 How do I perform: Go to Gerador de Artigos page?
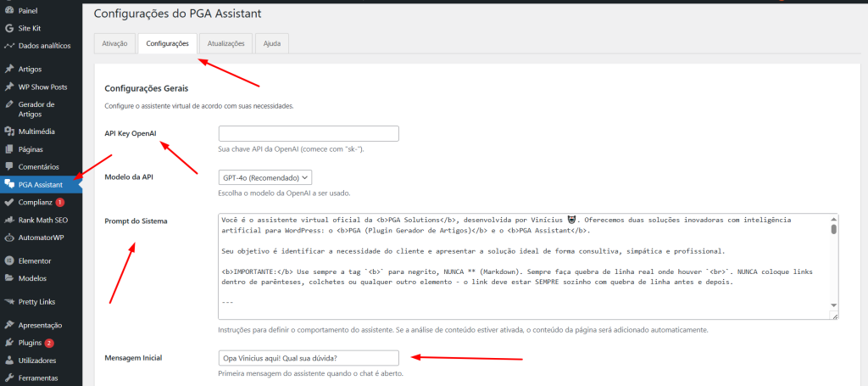click(36, 109)
